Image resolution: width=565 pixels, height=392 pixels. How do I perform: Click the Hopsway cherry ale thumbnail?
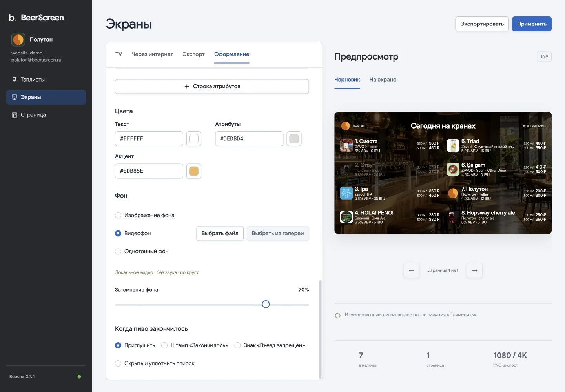(x=452, y=217)
